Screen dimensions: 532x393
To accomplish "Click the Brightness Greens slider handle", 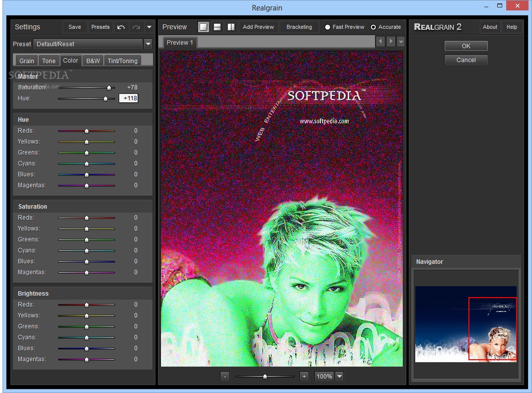I will [86, 326].
